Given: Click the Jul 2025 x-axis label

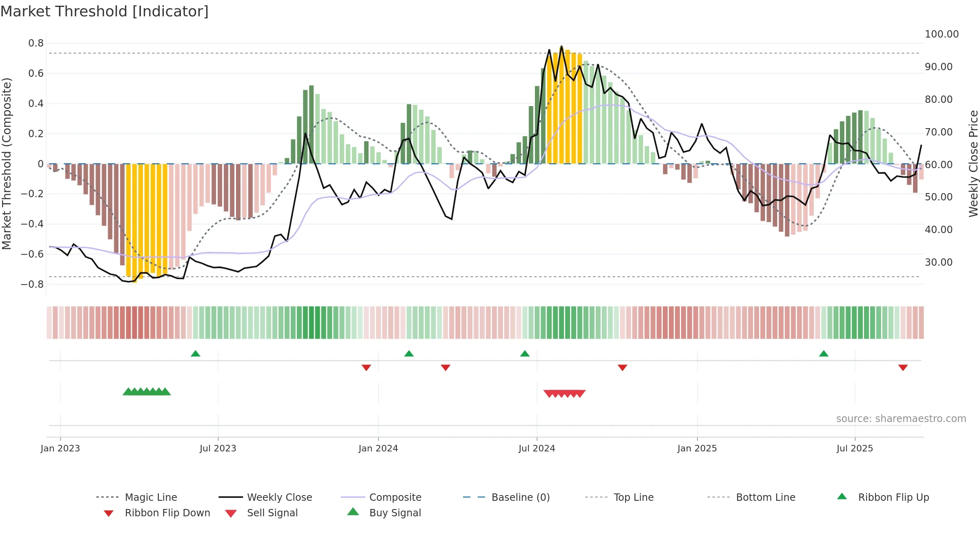Looking at the screenshot, I should (855, 449).
